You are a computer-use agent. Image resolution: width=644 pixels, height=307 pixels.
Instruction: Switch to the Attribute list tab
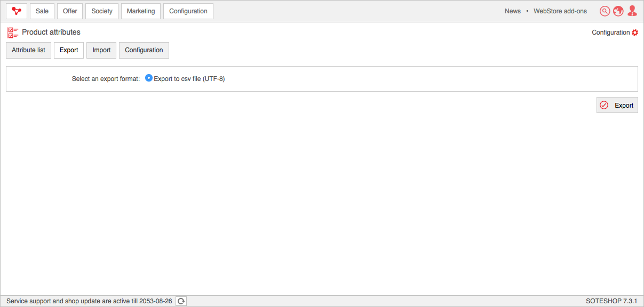coord(28,50)
